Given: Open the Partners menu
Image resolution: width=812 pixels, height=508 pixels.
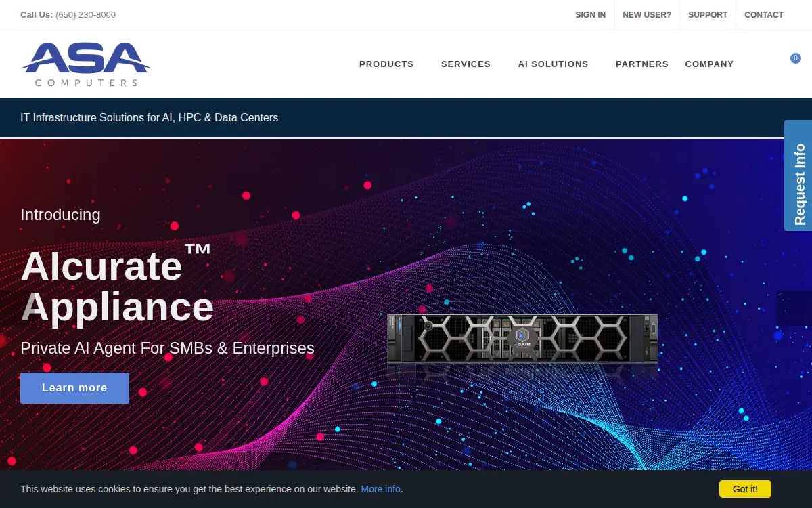Looking at the screenshot, I should (642, 64).
